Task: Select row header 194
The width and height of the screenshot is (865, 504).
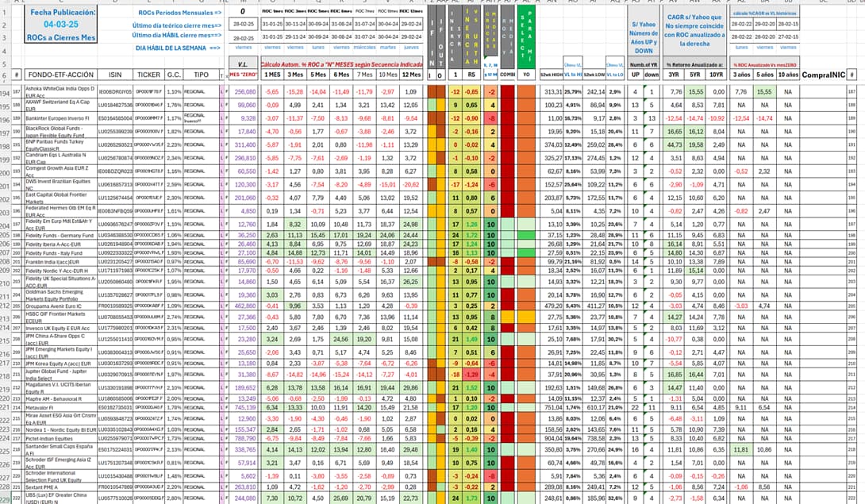Action: tap(5, 94)
